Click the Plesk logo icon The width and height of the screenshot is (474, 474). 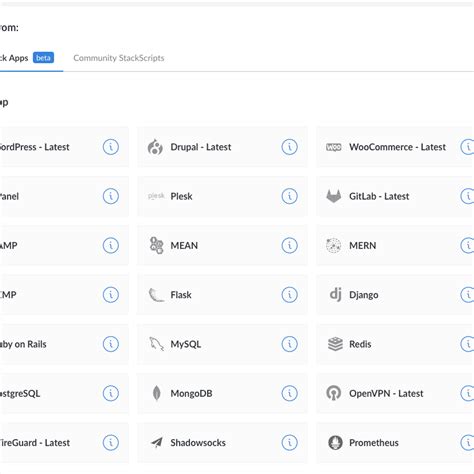(156, 196)
